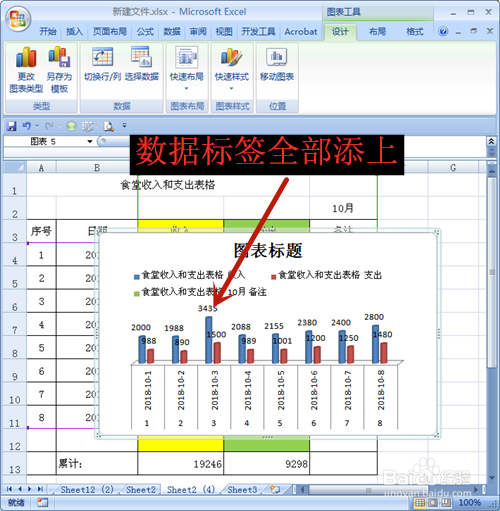
Task: Click cell with total 19246
Action: click(180, 463)
